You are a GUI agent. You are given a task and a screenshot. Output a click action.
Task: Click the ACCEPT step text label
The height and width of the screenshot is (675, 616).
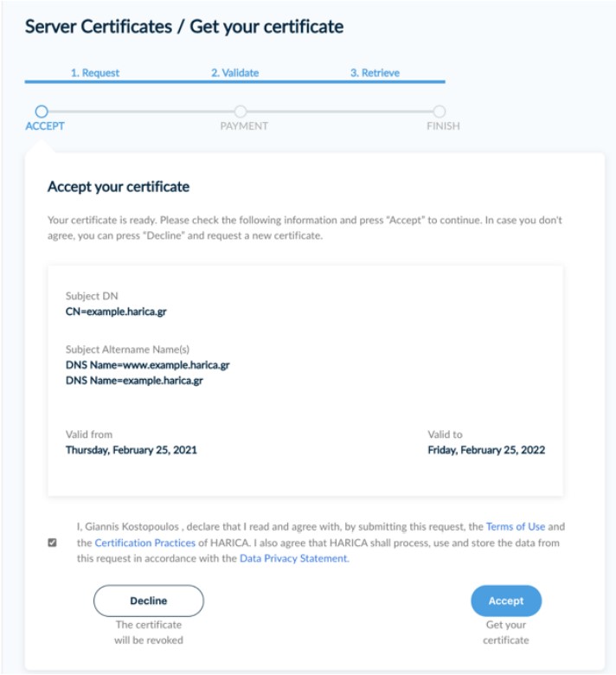click(45, 126)
